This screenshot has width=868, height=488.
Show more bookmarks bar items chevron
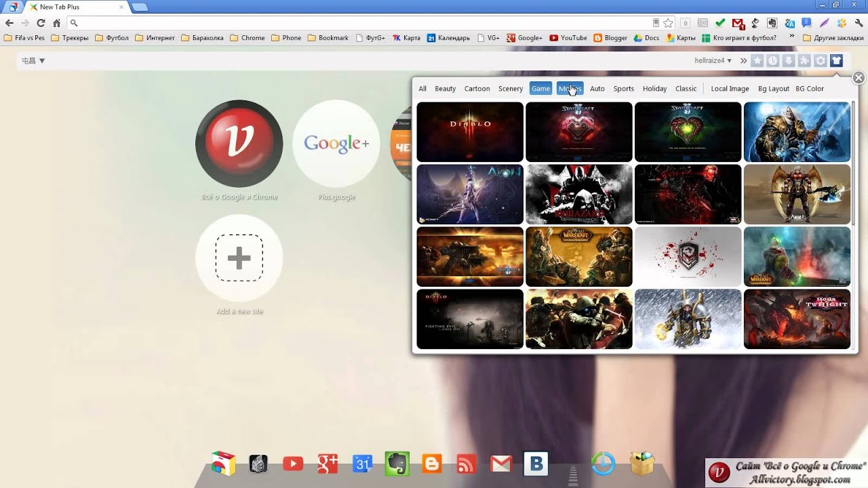791,37
